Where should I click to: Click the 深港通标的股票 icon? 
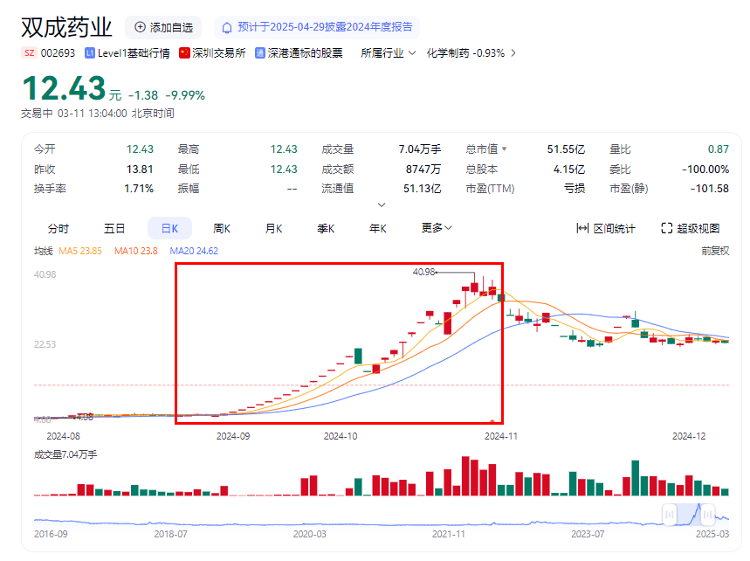tap(260, 53)
